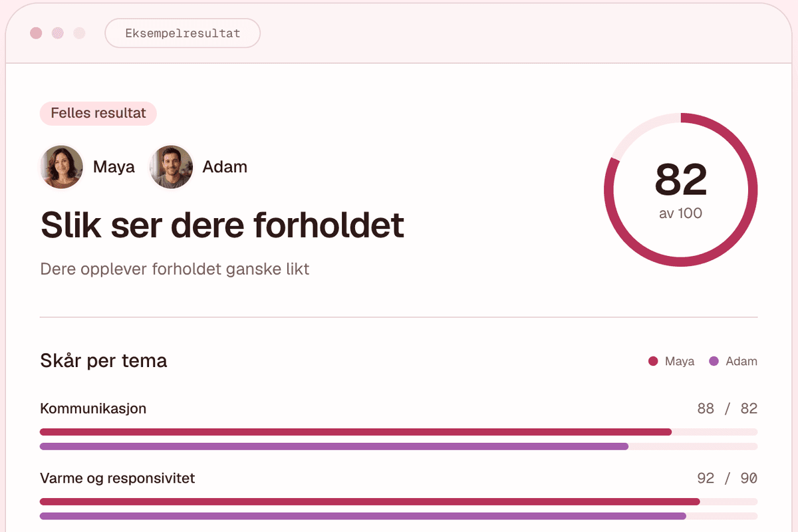Click the third window dot in title bar
The width and height of the screenshot is (798, 532).
[79, 33]
